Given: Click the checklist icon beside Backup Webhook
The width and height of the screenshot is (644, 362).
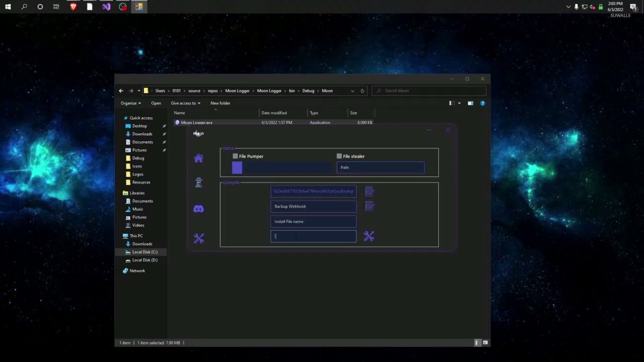Looking at the screenshot, I should (x=369, y=206).
